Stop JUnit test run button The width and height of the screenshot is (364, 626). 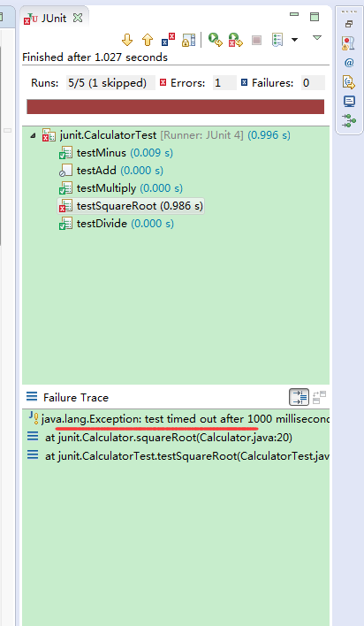click(x=256, y=40)
